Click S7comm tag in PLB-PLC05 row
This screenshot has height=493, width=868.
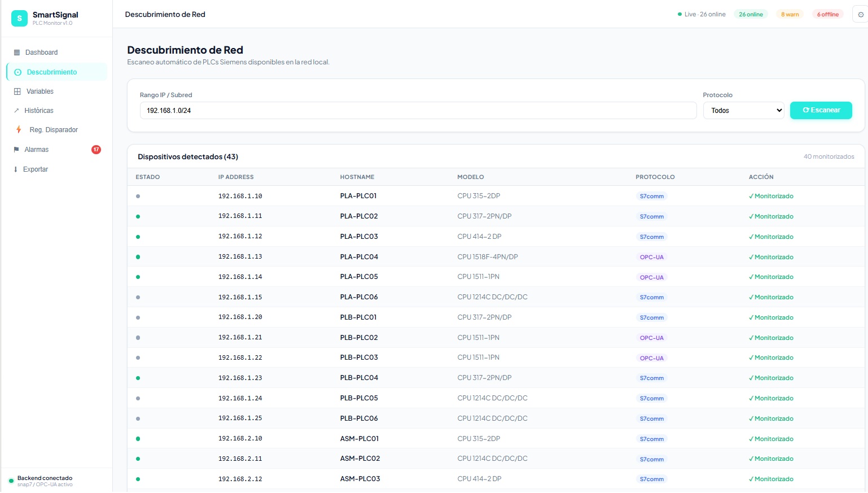point(652,399)
